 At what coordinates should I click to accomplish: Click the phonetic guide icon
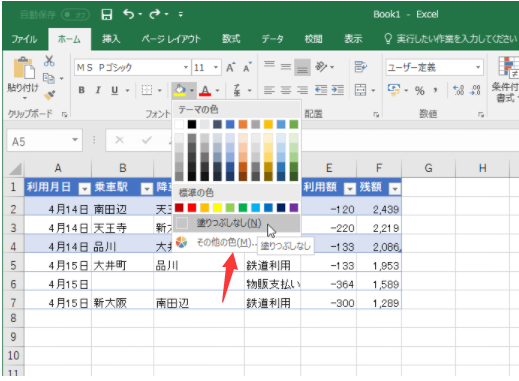pos(237,90)
